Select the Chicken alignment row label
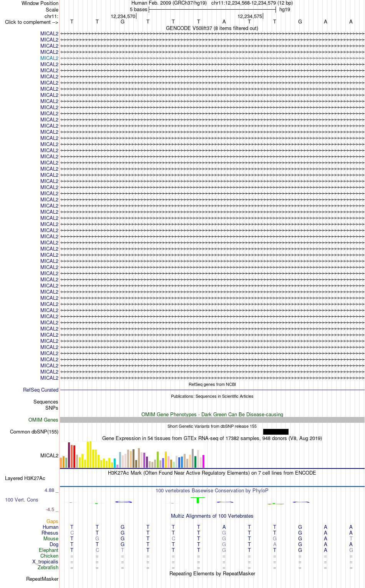The width and height of the screenshot is (365, 588). click(x=49, y=556)
